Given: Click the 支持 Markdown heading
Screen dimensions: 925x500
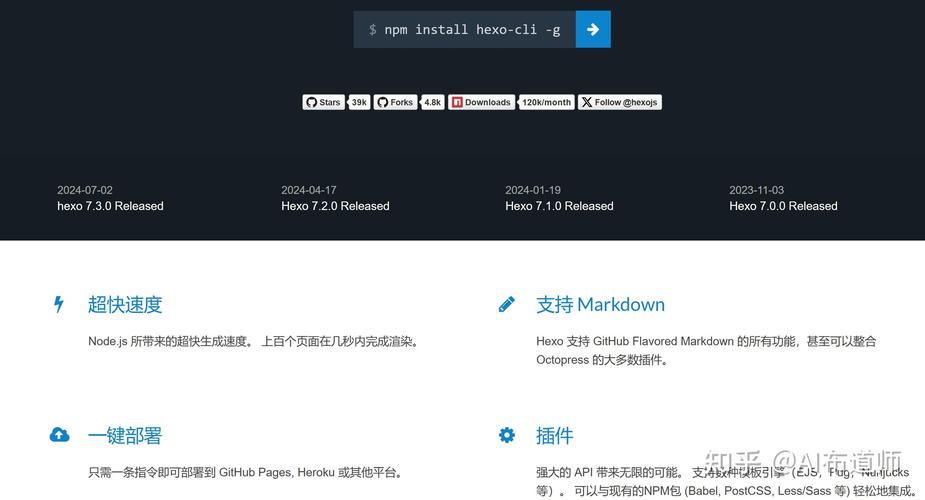Looking at the screenshot, I should [601, 304].
